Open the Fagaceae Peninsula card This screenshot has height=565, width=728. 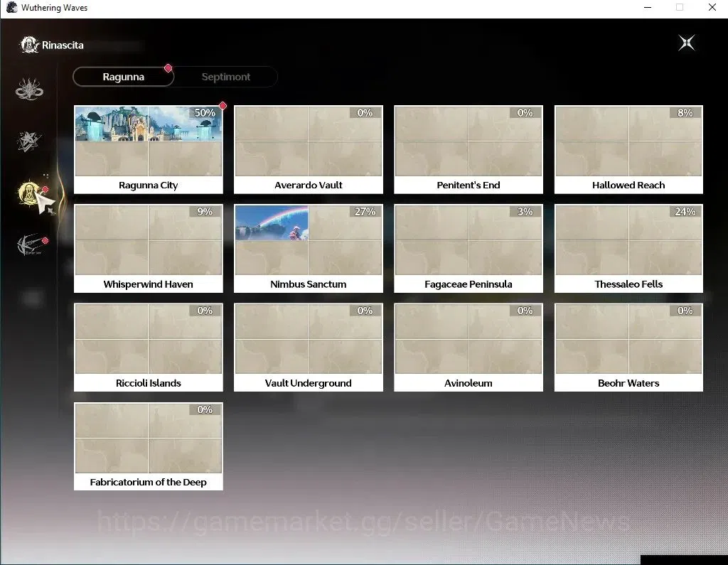coord(469,248)
